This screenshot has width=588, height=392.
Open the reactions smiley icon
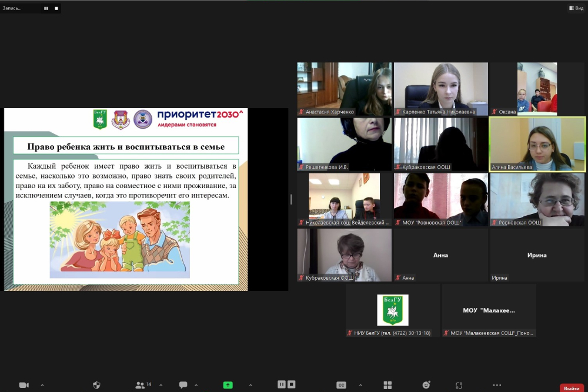pyautogui.click(x=426, y=385)
